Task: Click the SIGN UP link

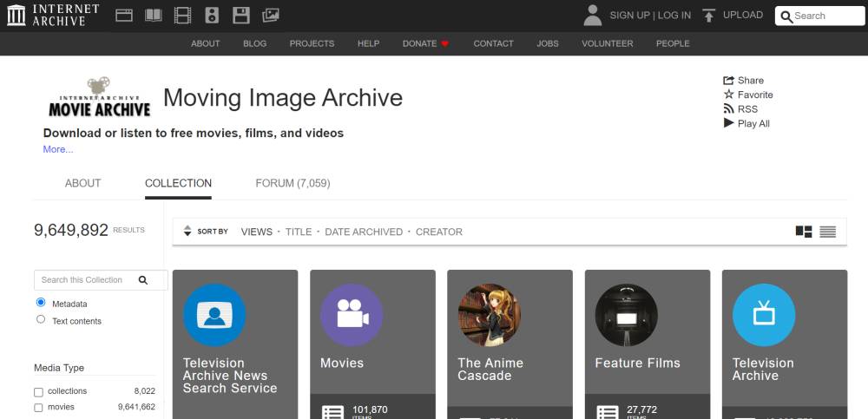Action: coord(629,16)
